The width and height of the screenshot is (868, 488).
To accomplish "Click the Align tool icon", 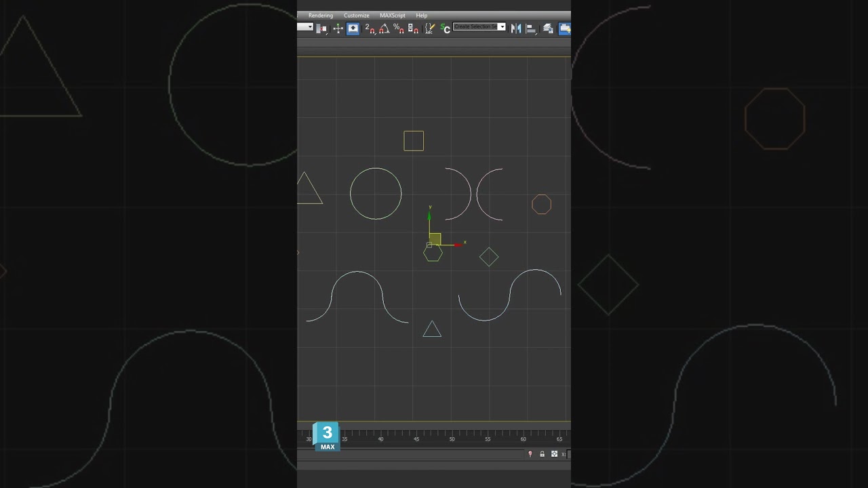I will click(532, 28).
